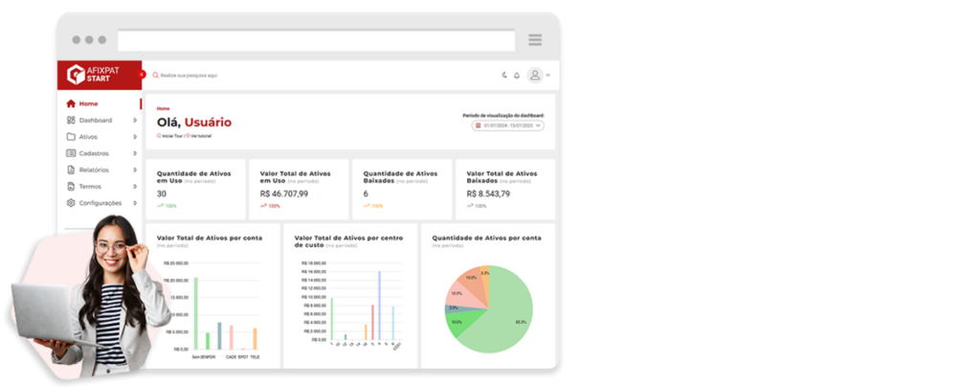Click the Ver tutorial link

pyautogui.click(x=200, y=136)
